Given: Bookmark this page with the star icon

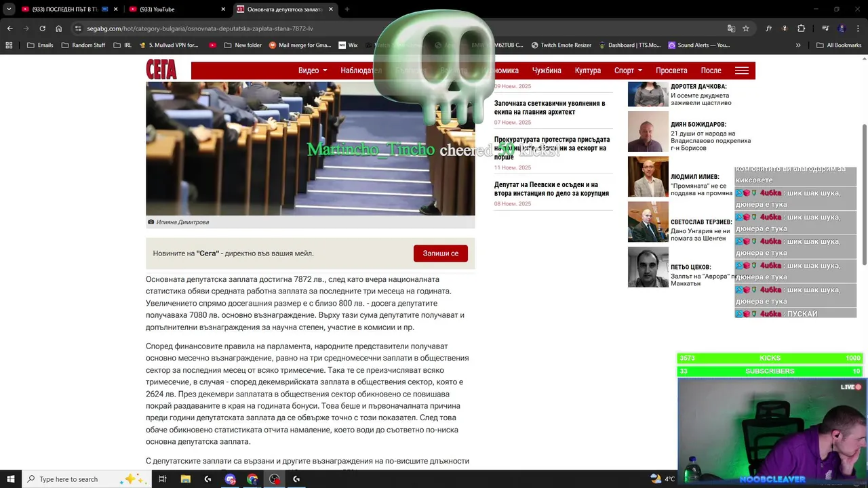Looking at the screenshot, I should (x=746, y=28).
